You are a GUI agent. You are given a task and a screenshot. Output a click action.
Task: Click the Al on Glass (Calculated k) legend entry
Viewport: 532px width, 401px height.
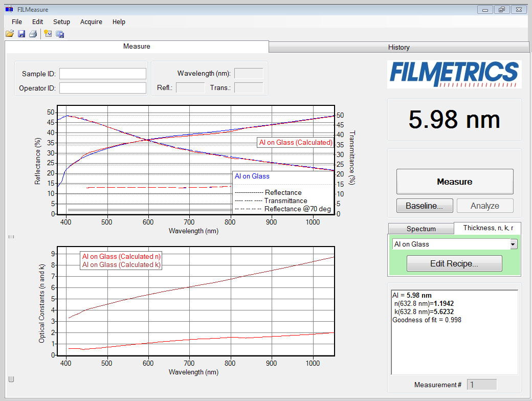pyautogui.click(x=121, y=264)
